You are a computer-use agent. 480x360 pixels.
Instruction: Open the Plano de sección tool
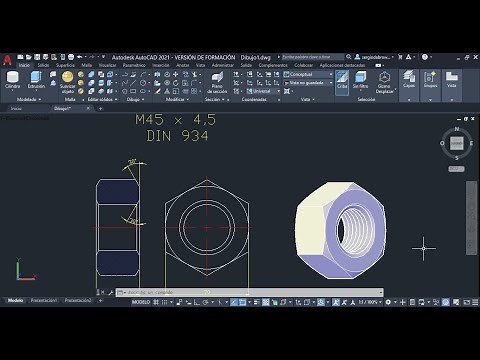tap(217, 82)
